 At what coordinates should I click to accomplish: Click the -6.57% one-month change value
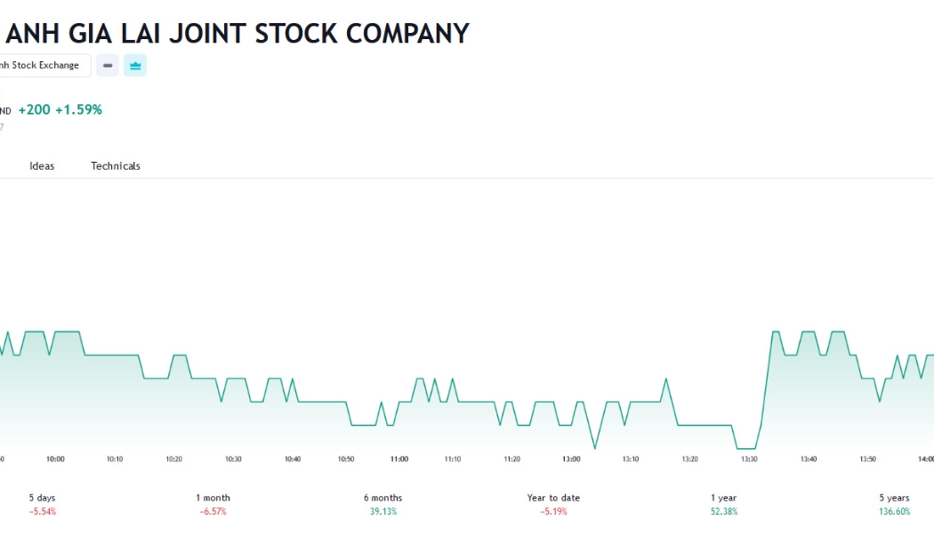213,512
